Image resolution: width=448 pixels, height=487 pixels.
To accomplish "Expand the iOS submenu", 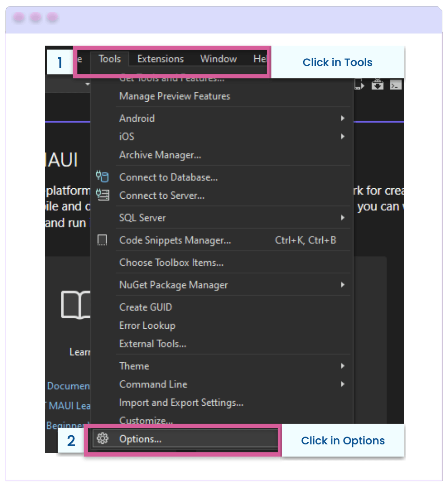I will tap(222, 137).
